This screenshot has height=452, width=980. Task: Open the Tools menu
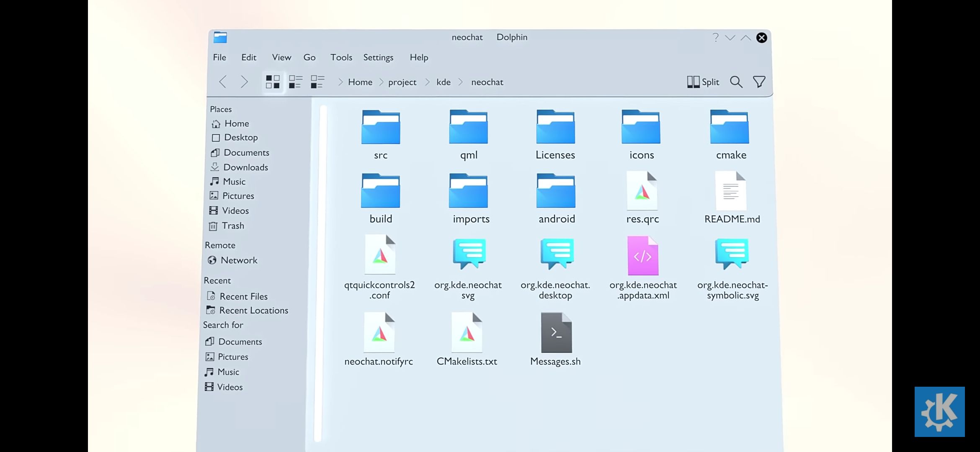(341, 57)
